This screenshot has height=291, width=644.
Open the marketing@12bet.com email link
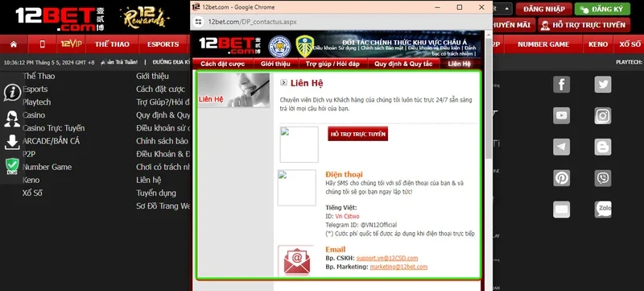coord(398,267)
